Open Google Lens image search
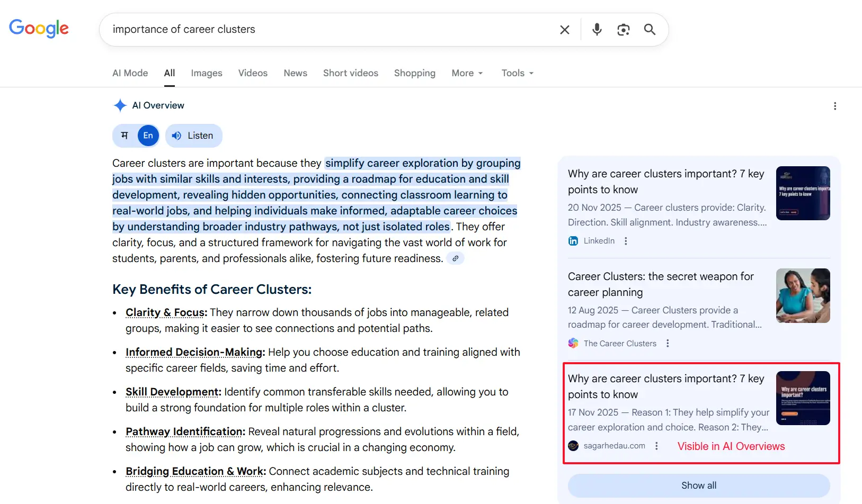This screenshot has width=862, height=504. point(623,30)
